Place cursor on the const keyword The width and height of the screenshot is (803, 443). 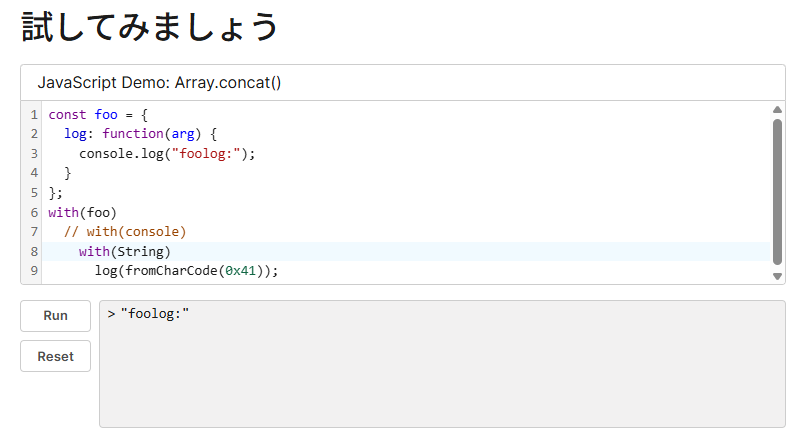tap(67, 115)
